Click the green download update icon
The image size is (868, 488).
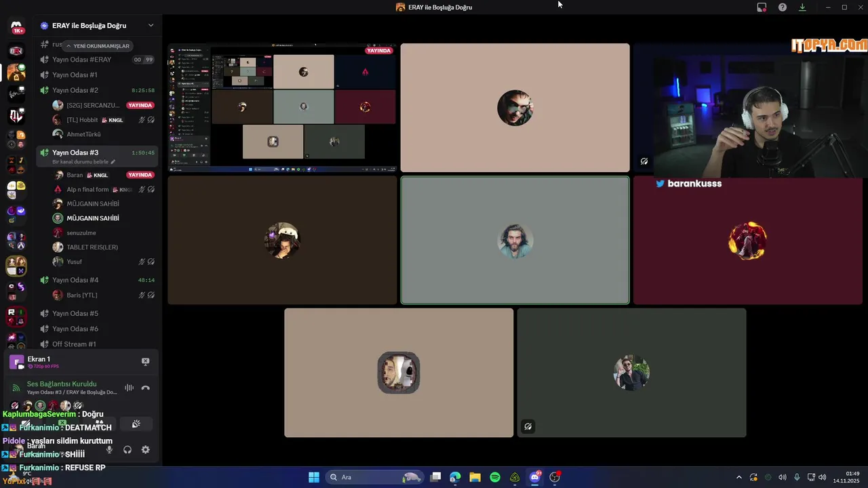pyautogui.click(x=802, y=7)
